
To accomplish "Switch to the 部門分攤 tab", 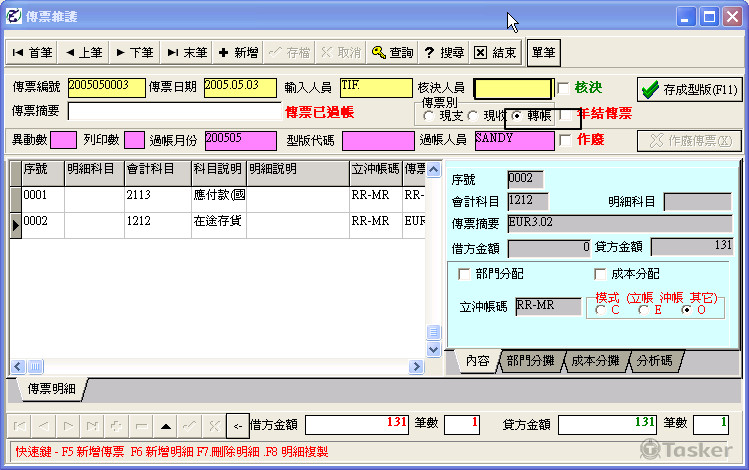I will 531,361.
